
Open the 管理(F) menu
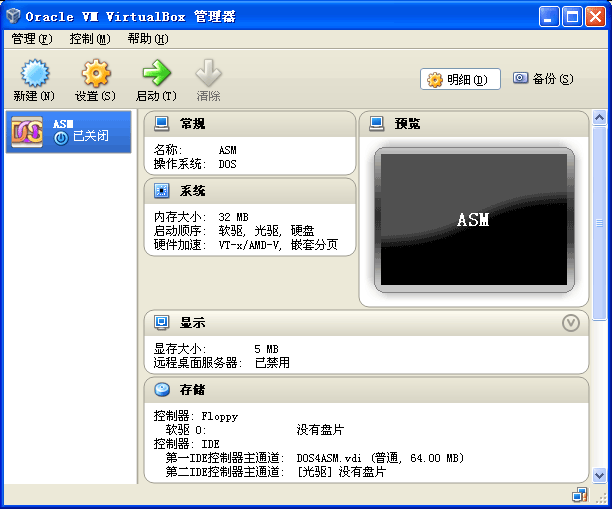pos(32,39)
